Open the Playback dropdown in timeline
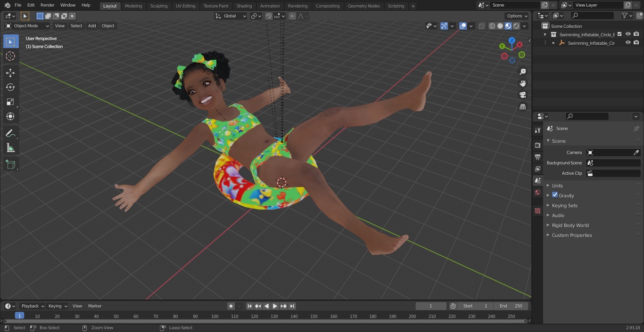 click(x=32, y=306)
